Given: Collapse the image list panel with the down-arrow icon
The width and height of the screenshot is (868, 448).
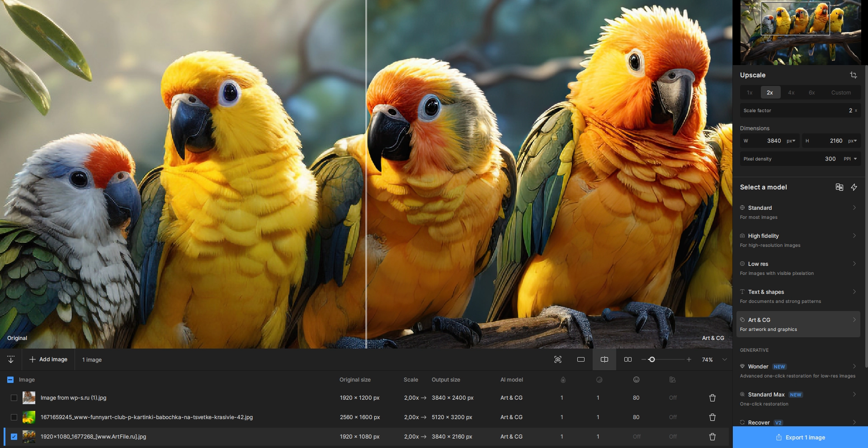Looking at the screenshot, I should (11, 360).
